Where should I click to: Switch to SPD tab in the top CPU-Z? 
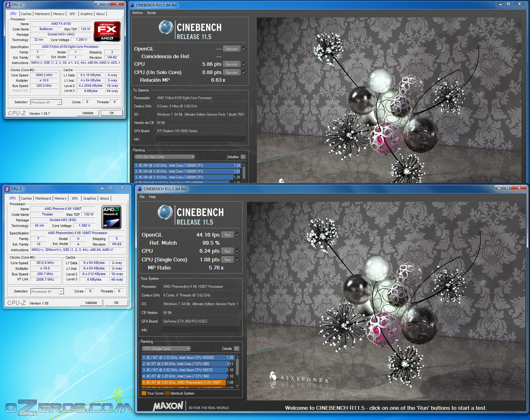coord(72,14)
